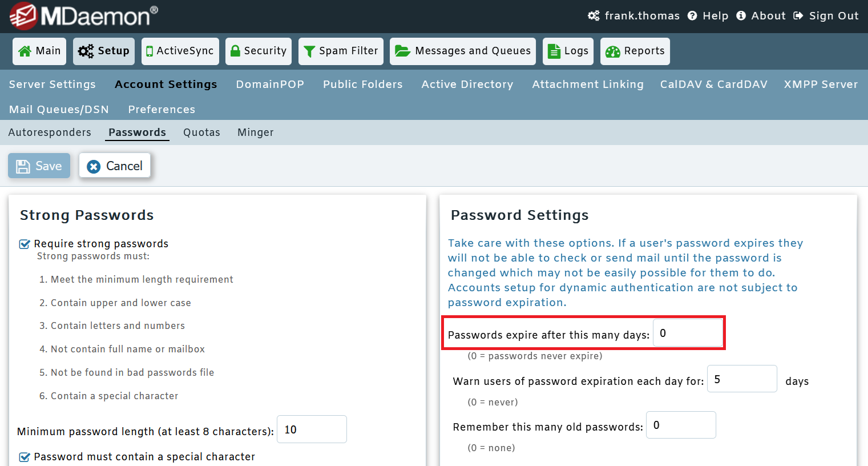Go to the Autoresponders tab
868x466 pixels.
click(50, 132)
